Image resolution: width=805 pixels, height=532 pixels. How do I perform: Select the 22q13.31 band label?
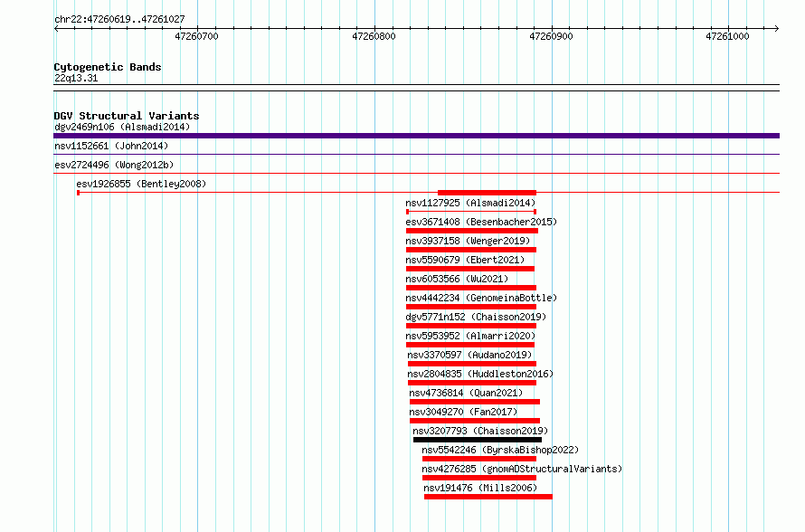tap(76, 79)
